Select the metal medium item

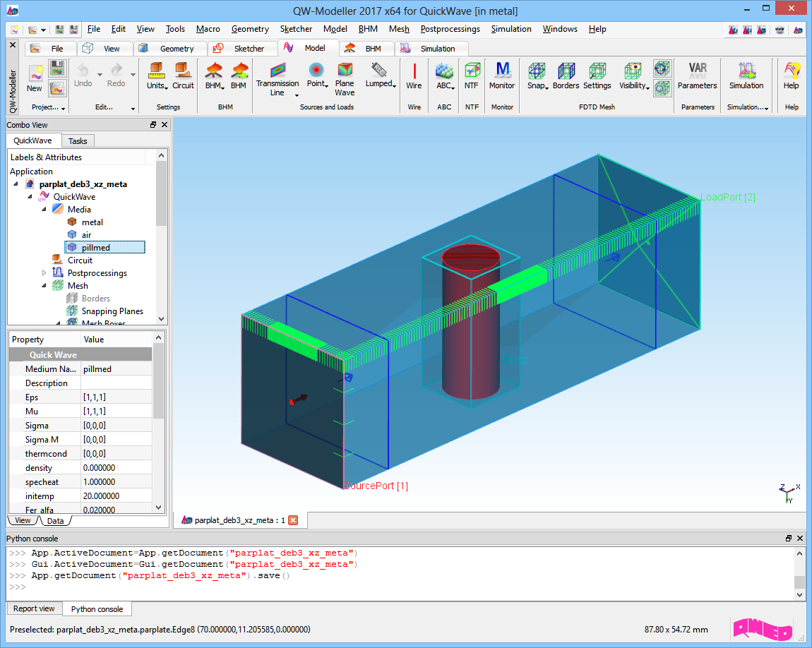point(86,222)
